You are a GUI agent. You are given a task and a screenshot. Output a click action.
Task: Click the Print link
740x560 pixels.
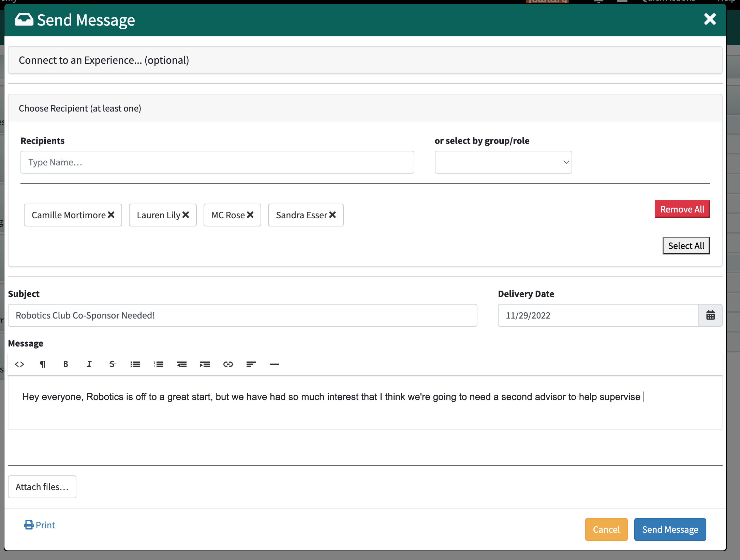[40, 525]
